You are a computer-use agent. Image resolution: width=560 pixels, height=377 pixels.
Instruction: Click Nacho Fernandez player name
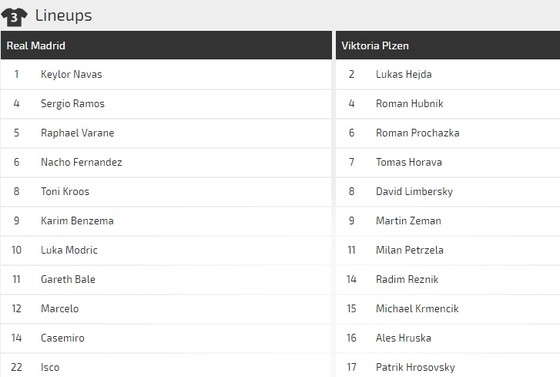click(x=81, y=162)
